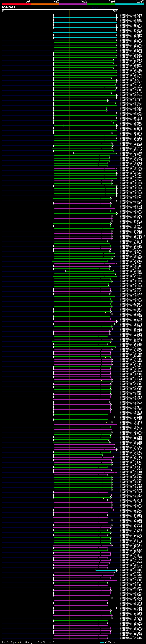Viewport: 146px width, 644px height.
Task: Click the short cyan alignment bar of B4UW81
Action: [92, 30]
